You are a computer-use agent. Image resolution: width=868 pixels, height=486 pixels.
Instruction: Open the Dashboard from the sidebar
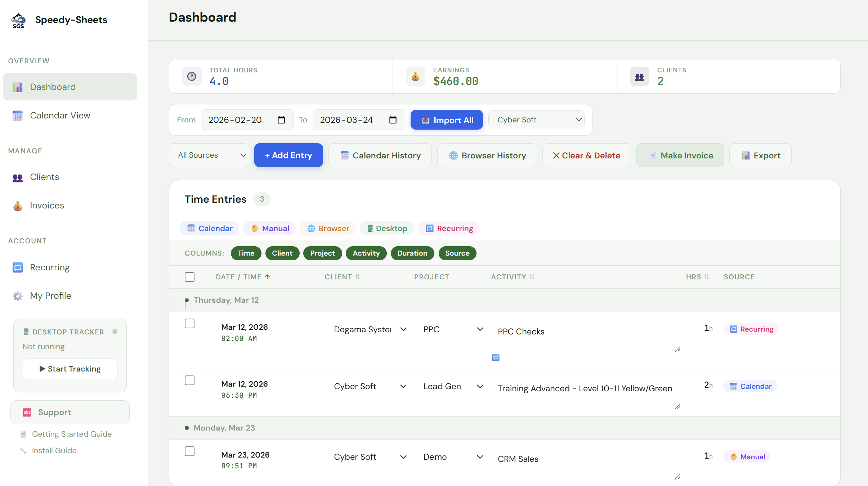pyautogui.click(x=53, y=86)
